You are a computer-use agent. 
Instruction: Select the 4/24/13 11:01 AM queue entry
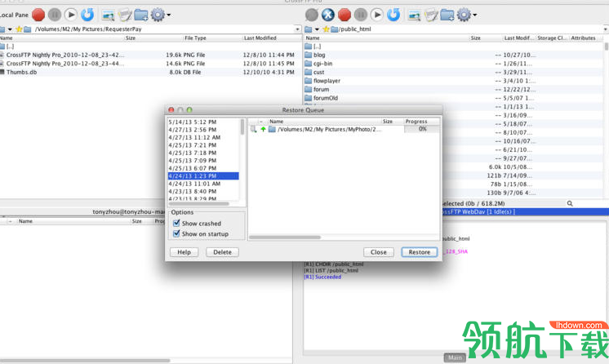coord(203,184)
